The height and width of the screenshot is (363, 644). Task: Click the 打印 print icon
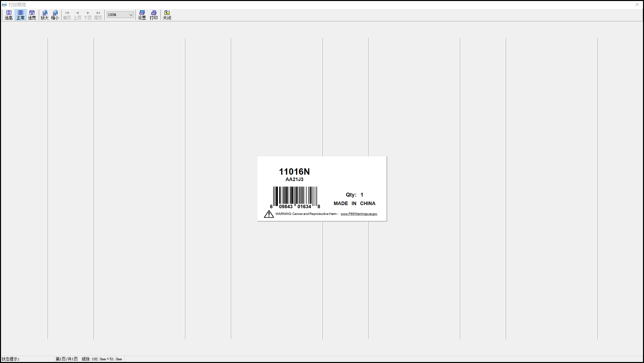154,15
